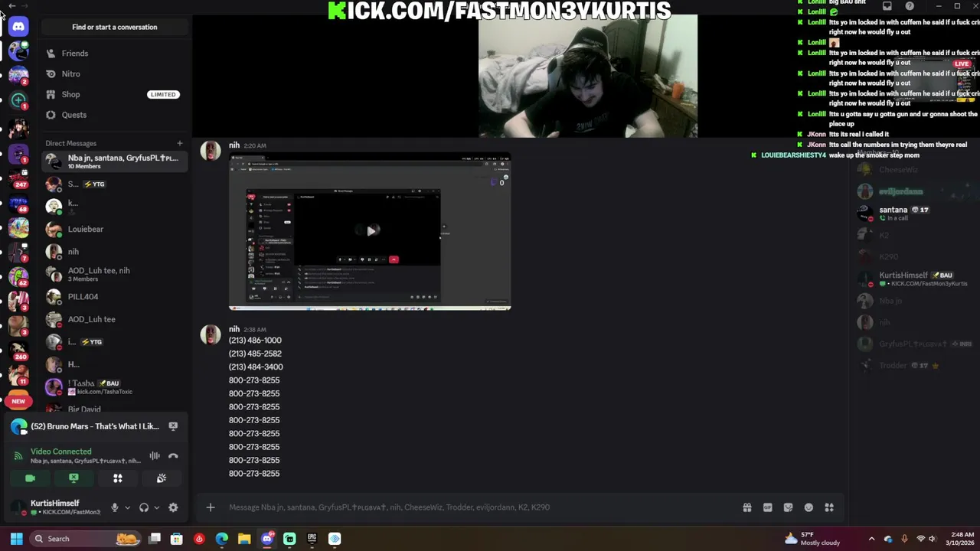Open KurtisHimself member in member list
Screen dimensions: 980x551
pos(913,279)
